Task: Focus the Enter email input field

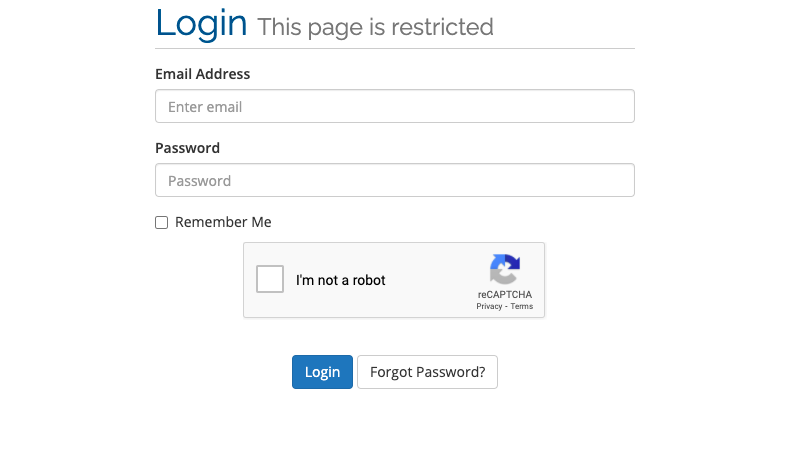Action: pos(394,107)
